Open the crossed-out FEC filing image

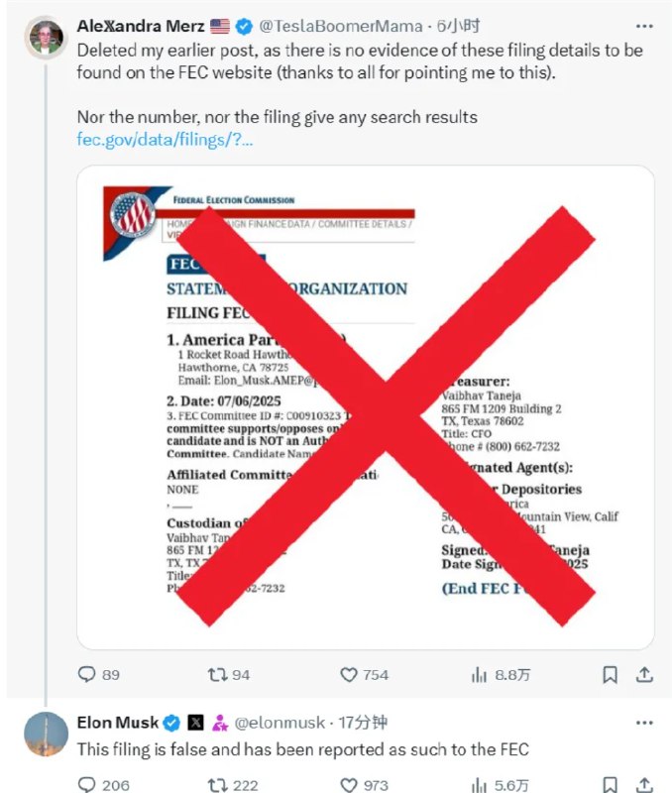point(365,406)
